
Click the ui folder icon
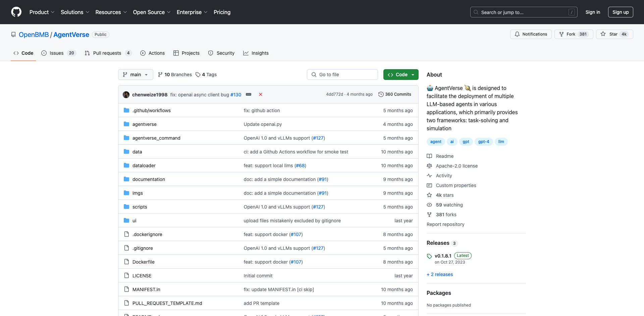pos(126,220)
